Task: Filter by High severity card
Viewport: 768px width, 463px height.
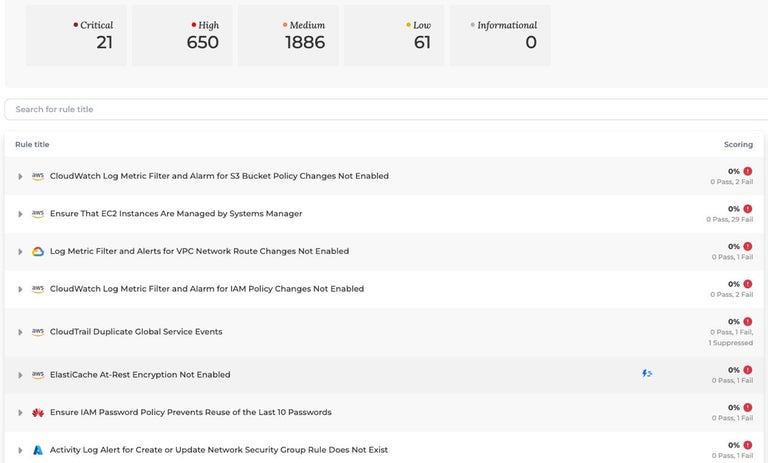Action: [182, 35]
